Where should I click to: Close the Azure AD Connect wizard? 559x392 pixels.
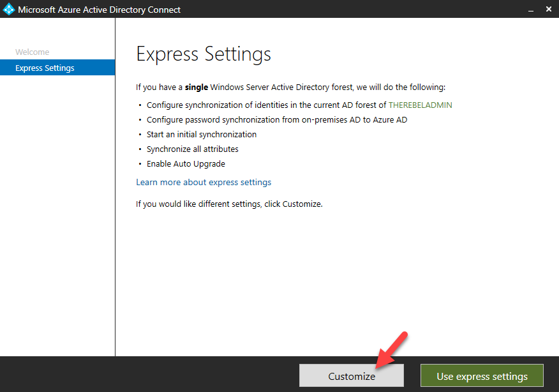coord(549,10)
